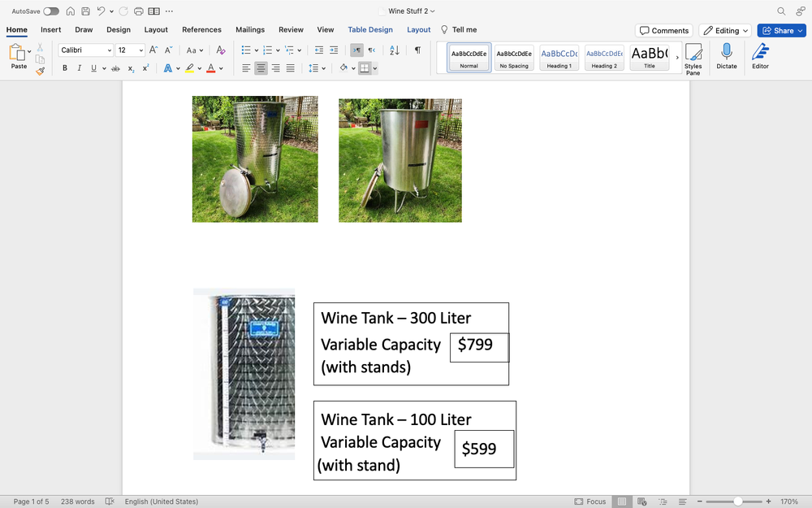Select center paragraph alignment
This screenshot has width=812, height=508.
tap(260, 68)
